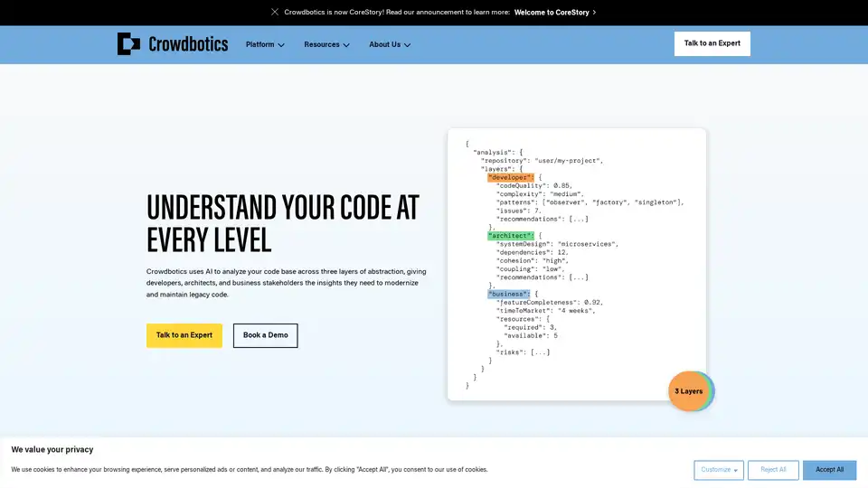
Task: Open the Resources navigation menu item
Action: point(322,44)
